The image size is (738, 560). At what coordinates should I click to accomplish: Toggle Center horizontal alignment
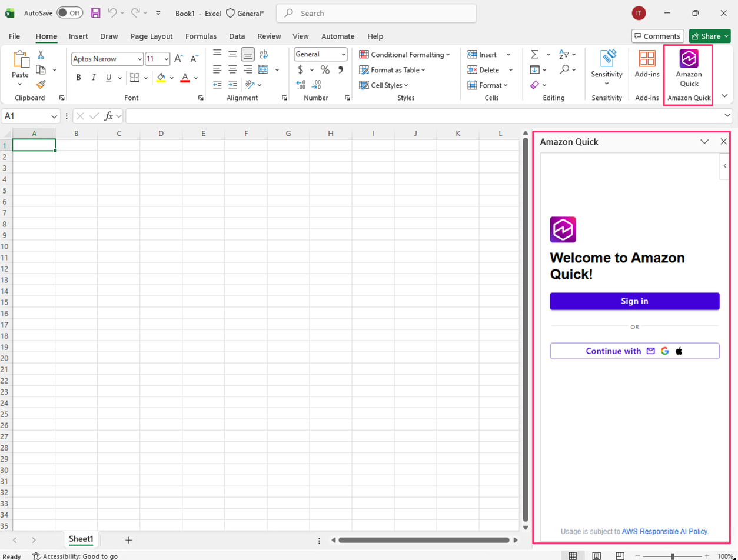[x=233, y=70]
